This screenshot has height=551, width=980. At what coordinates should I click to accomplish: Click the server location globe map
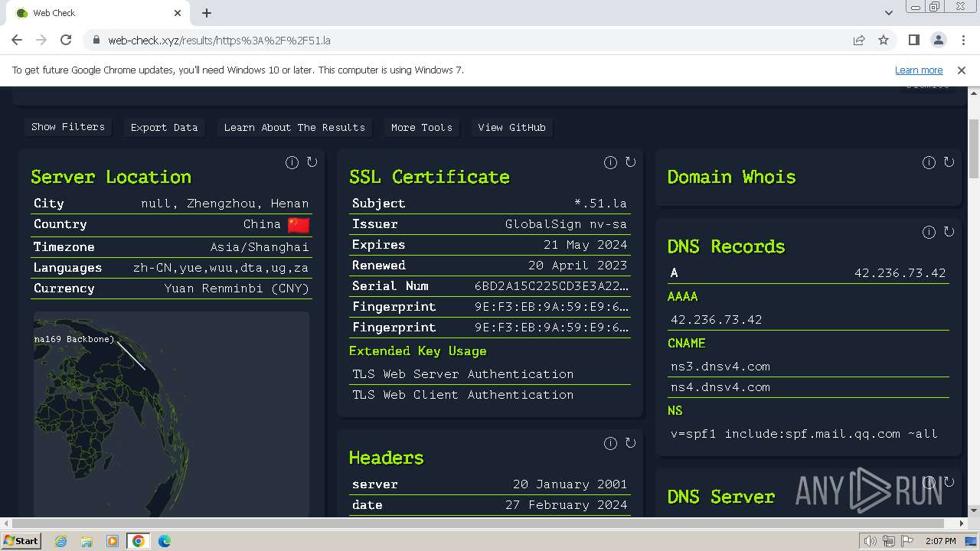tap(171, 413)
